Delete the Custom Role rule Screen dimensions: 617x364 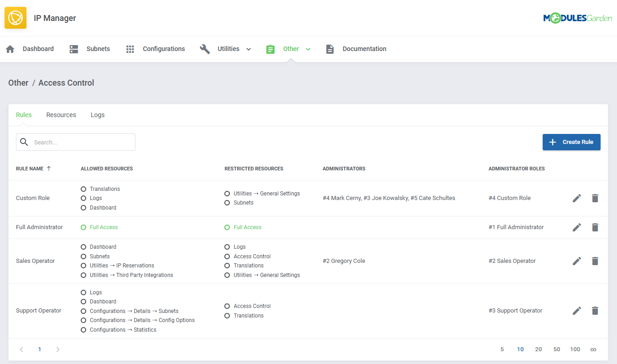point(595,198)
